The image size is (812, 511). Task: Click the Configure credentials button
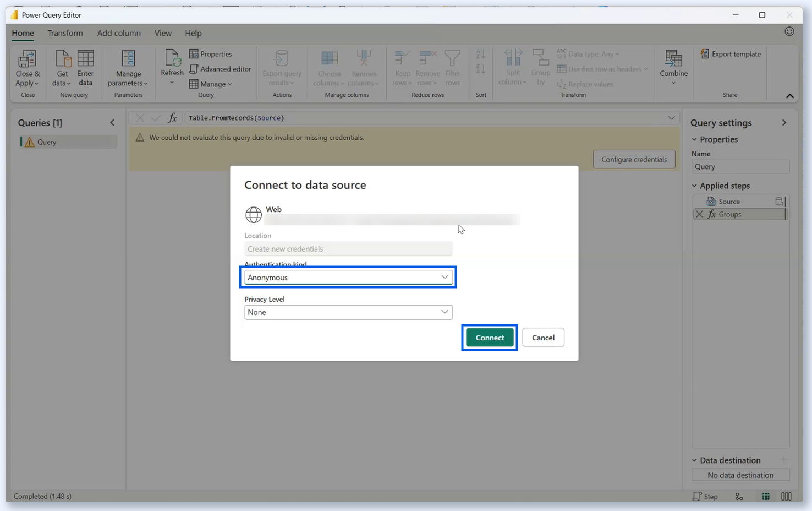pyautogui.click(x=634, y=159)
